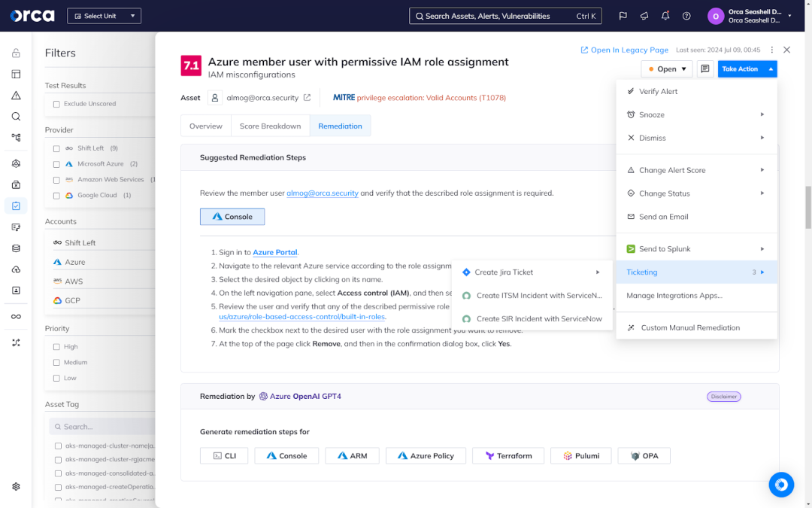Open the Shift Left infinity sidebar icon
This screenshot has height=508, width=812.
pos(16,317)
